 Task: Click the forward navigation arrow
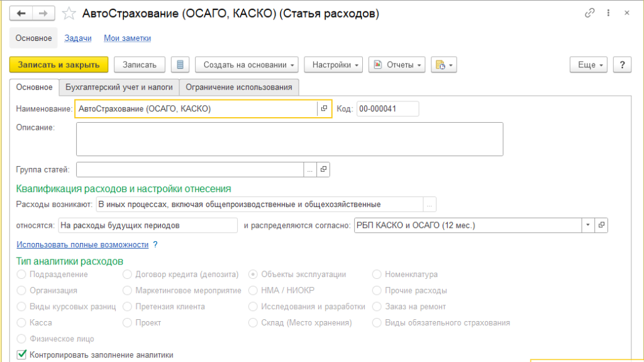43,13
